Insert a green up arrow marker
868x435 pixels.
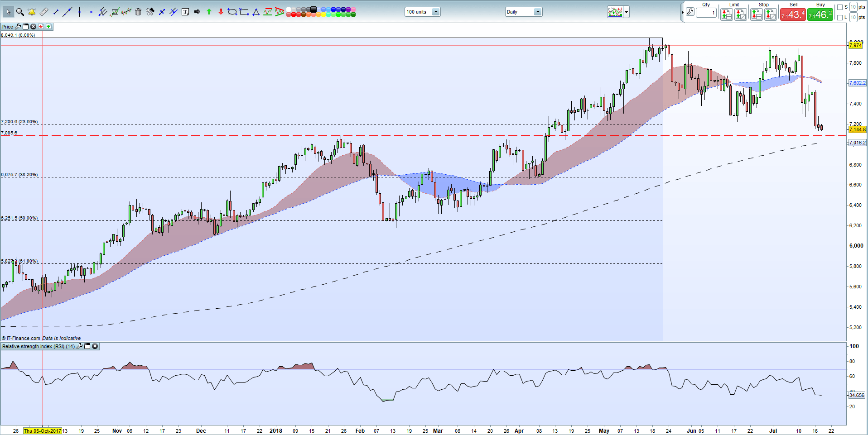[x=209, y=12]
